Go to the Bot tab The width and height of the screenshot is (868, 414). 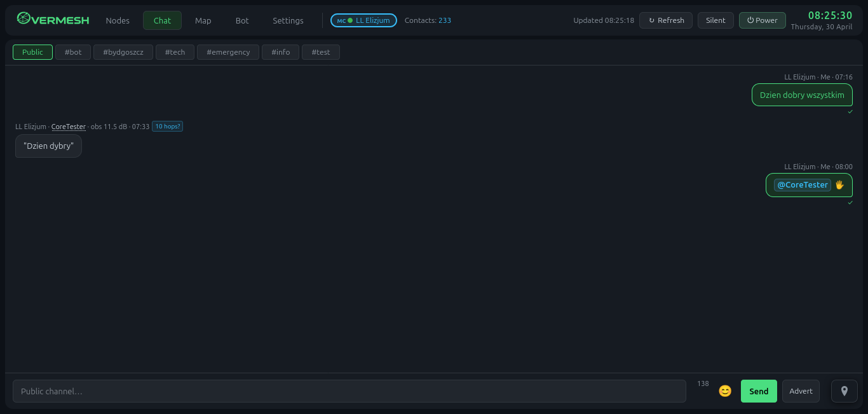click(x=242, y=20)
